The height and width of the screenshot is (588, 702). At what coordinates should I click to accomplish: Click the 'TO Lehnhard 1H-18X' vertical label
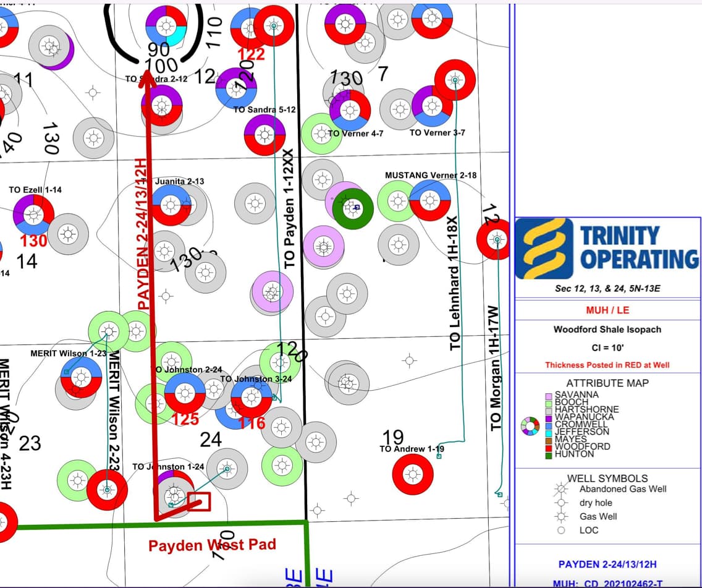[x=454, y=283]
